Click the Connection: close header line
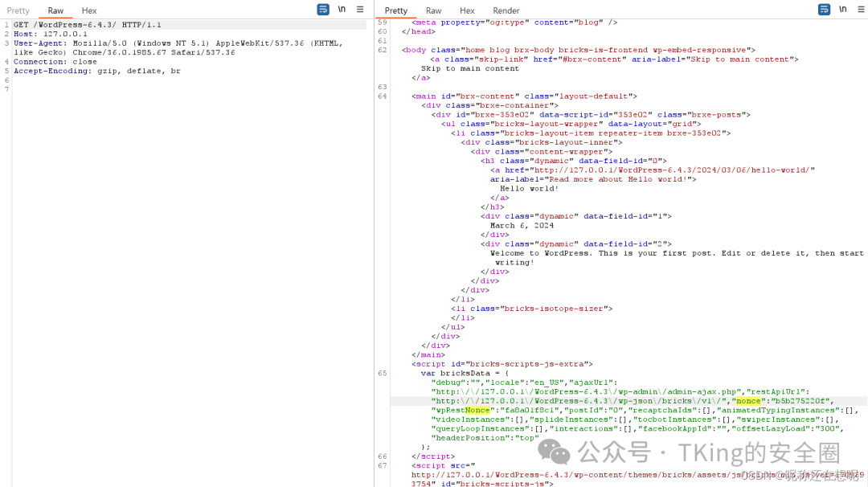This screenshot has height=487, width=868. click(x=55, y=62)
